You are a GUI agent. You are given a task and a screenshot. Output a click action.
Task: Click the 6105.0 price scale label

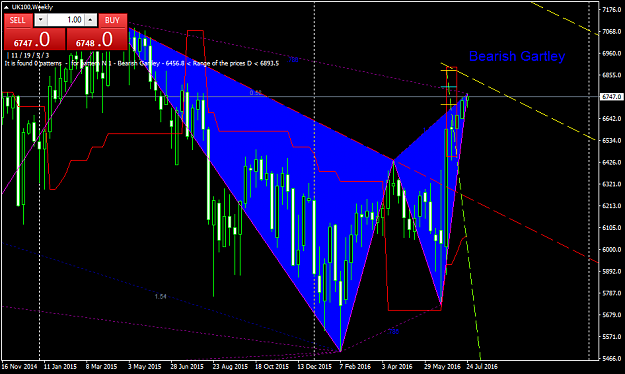(x=611, y=227)
